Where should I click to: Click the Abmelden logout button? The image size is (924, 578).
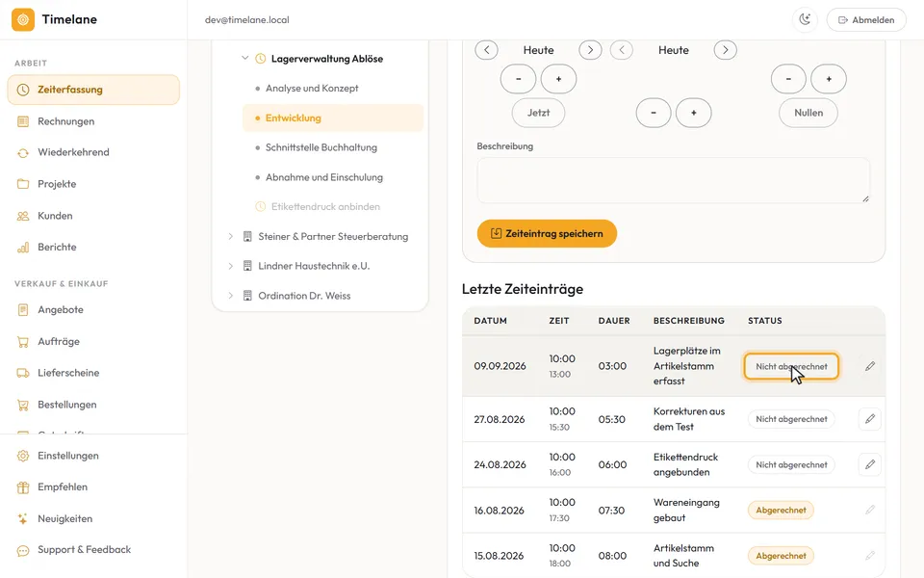(866, 19)
